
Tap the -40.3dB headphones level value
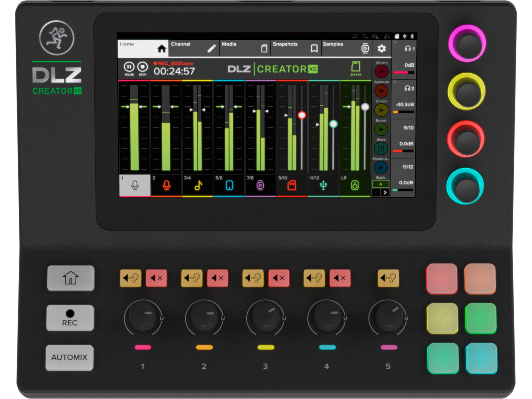[x=404, y=105]
